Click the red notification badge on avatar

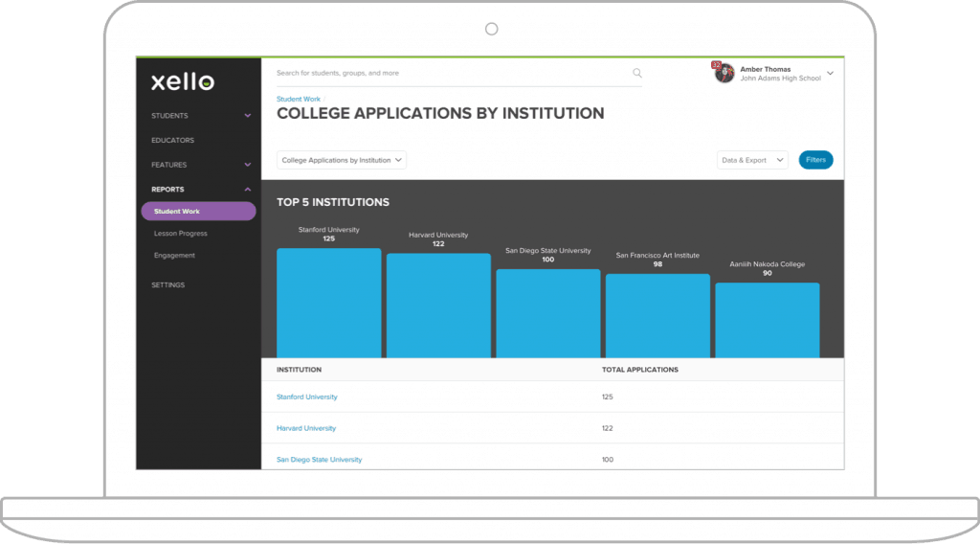[716, 65]
